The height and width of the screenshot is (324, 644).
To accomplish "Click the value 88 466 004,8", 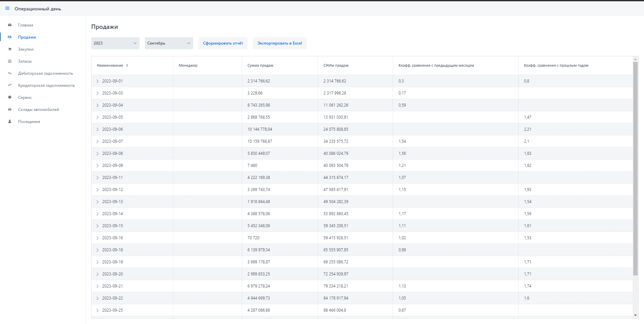I will tap(335, 310).
